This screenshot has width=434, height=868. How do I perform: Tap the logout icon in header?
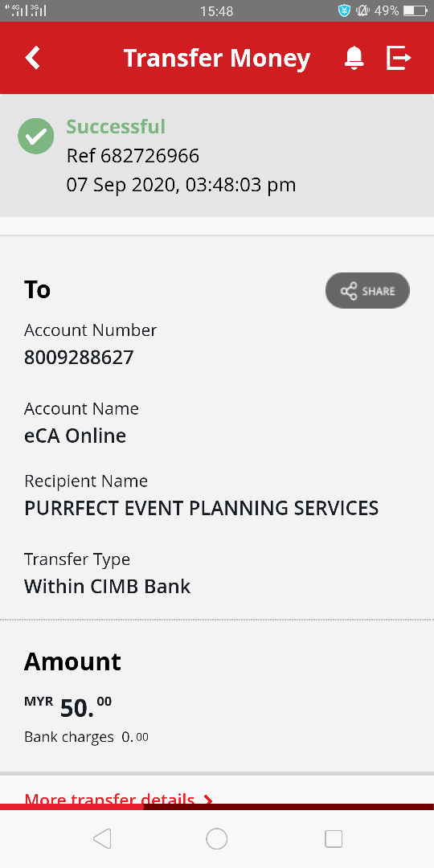[399, 58]
